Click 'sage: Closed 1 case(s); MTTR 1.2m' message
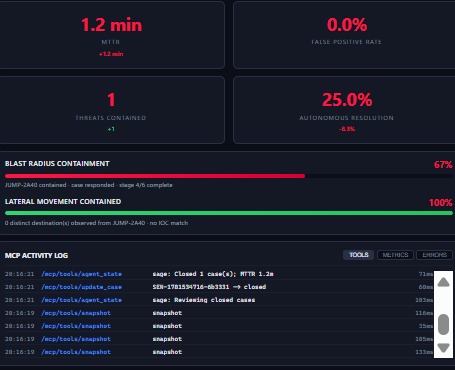This screenshot has height=370, width=455. pos(213,274)
